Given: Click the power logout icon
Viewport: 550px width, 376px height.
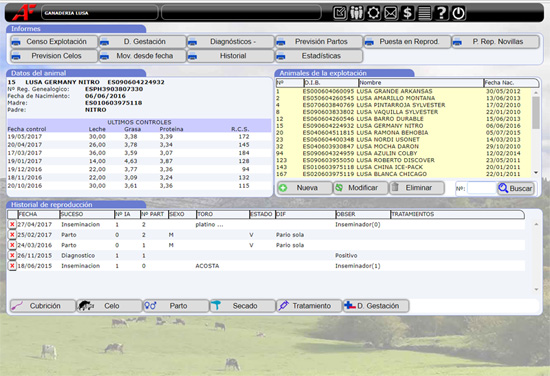Looking at the screenshot, I should (458, 13).
